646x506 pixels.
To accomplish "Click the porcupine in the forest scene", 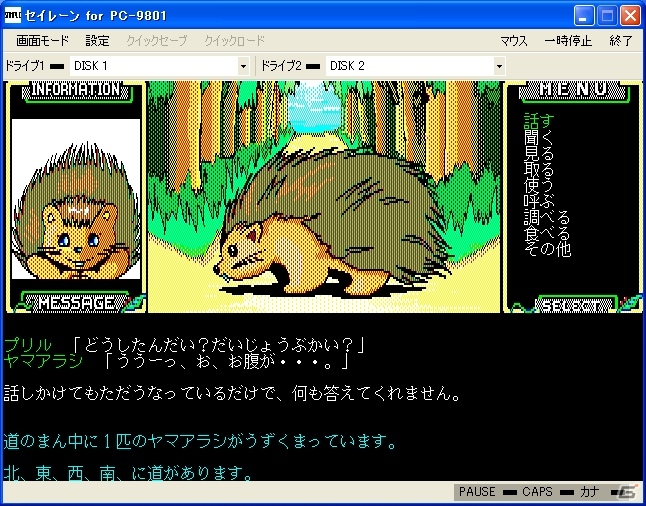I will coord(332,225).
